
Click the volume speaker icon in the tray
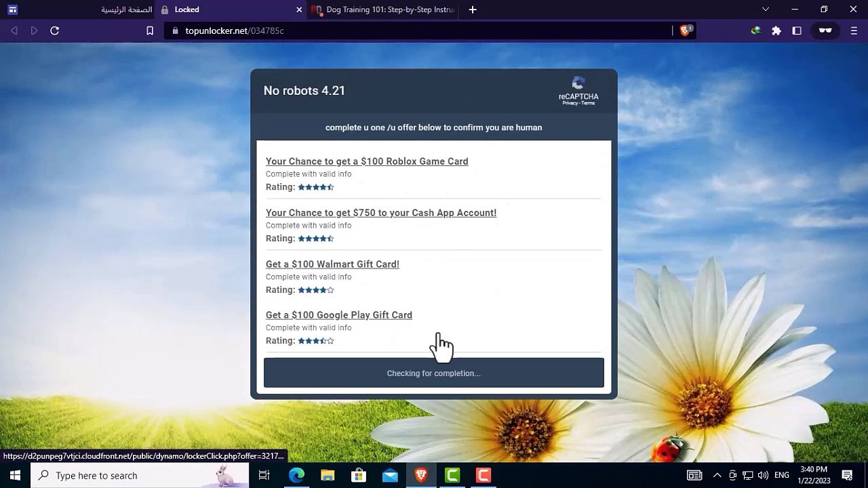tap(763, 475)
